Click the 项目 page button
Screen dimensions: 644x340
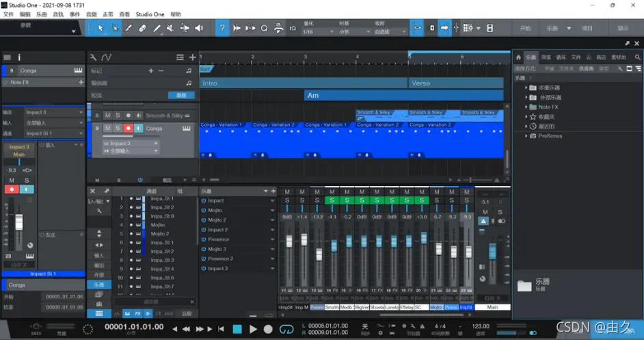point(587,28)
